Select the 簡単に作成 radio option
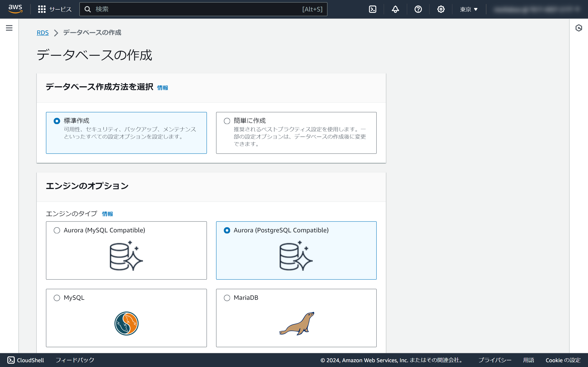 coord(227,121)
